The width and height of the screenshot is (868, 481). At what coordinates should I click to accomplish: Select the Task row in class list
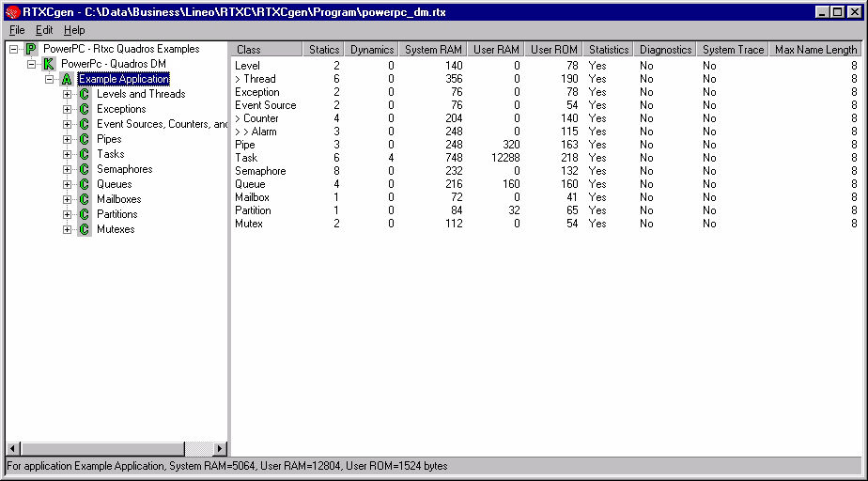[545, 158]
